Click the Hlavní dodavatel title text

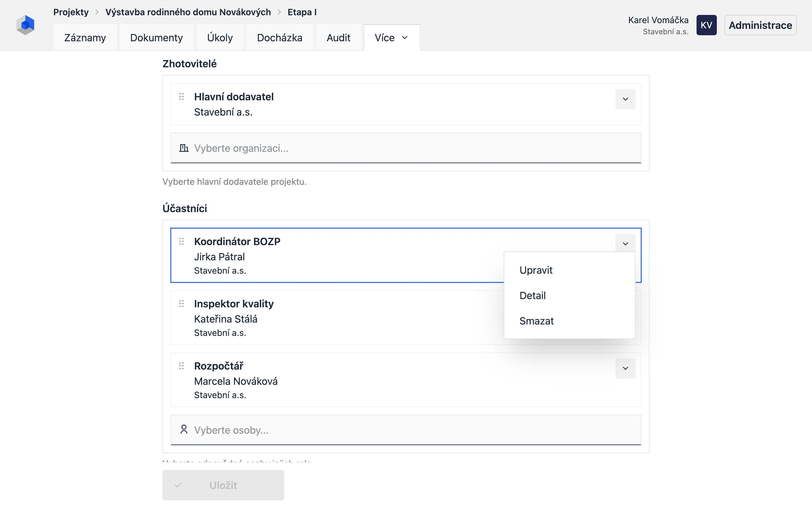pyautogui.click(x=234, y=97)
